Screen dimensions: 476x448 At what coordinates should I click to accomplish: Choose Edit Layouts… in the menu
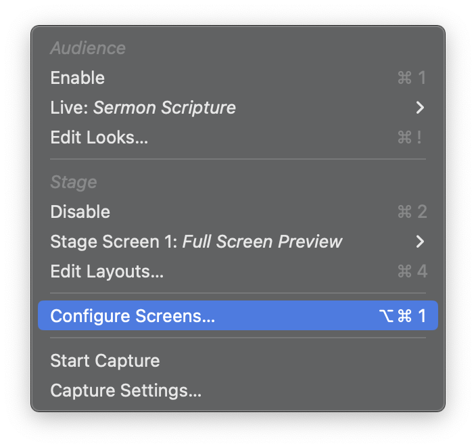tap(107, 271)
